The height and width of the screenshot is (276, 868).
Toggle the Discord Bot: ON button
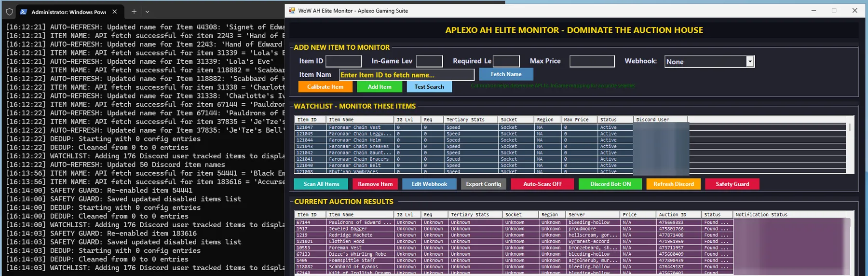610,184
